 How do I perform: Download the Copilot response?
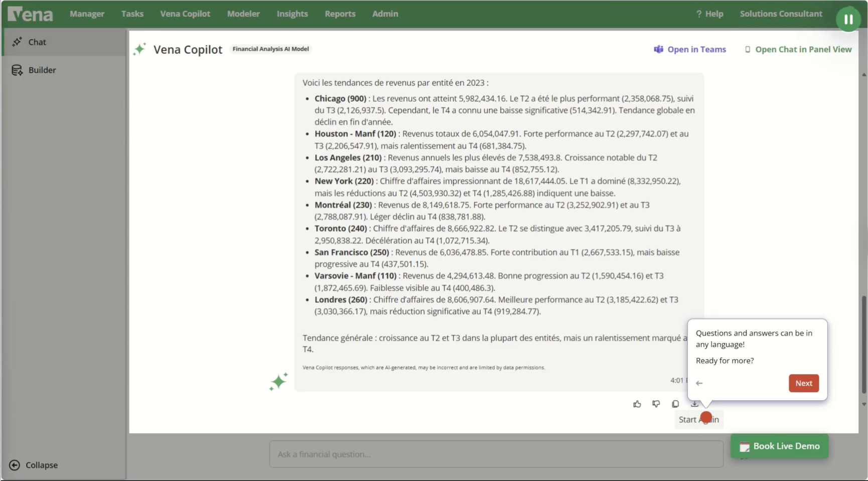(x=694, y=404)
